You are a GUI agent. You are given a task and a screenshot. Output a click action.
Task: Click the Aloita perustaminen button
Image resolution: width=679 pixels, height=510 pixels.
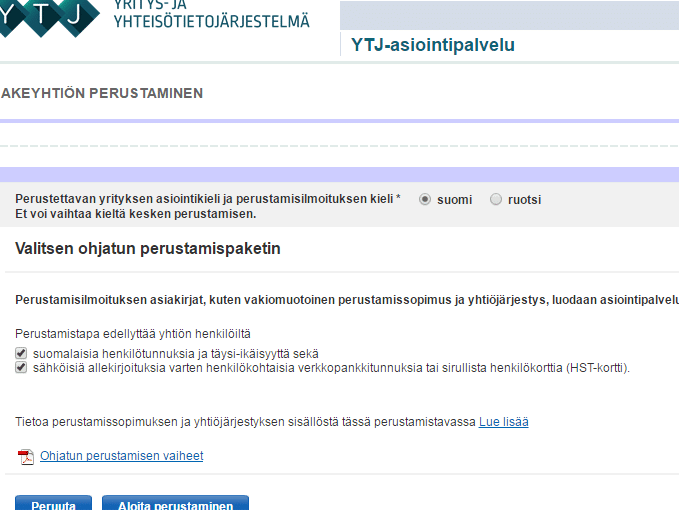coord(175,503)
